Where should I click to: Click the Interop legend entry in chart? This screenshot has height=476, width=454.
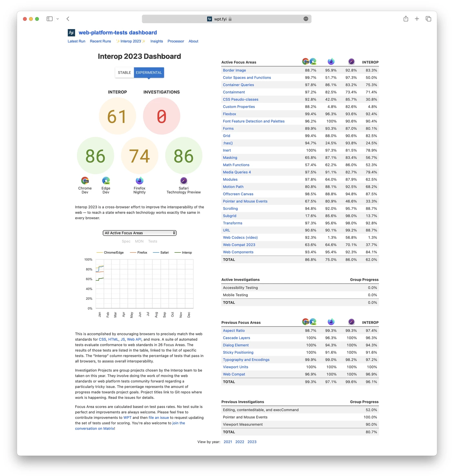(183, 253)
